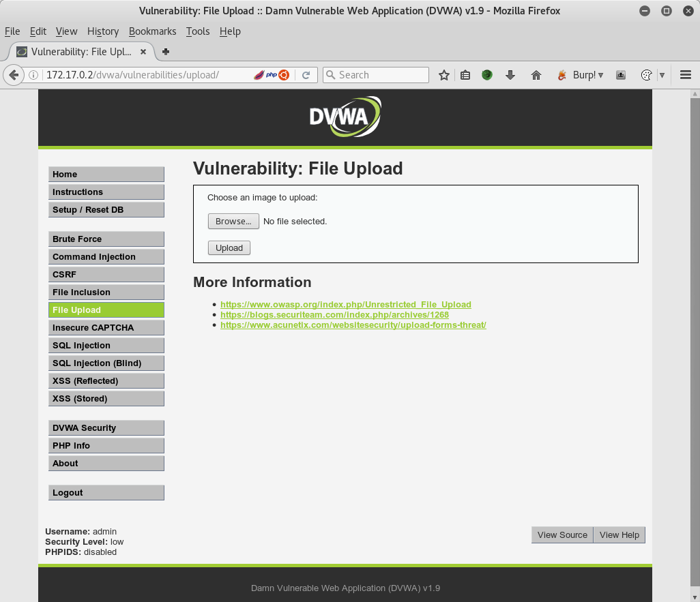Click the cookie icon in the toolbar
Image resolution: width=700 pixels, height=602 pixels.
tap(646, 75)
